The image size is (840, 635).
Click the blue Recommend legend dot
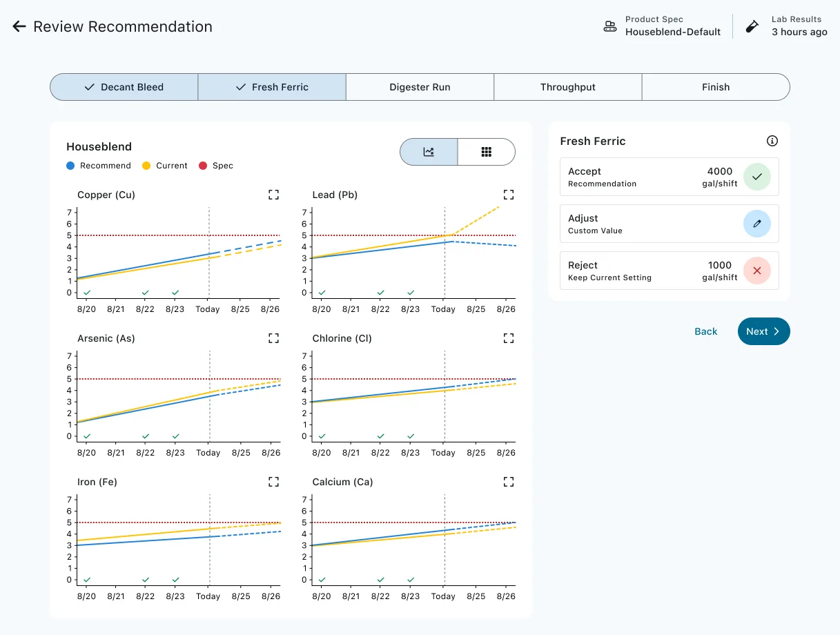[x=70, y=166]
